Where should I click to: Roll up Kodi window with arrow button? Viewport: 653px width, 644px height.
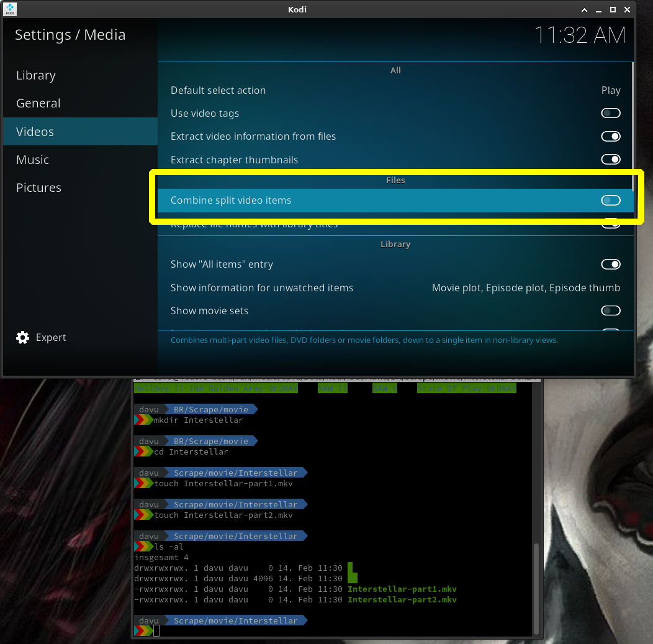point(584,9)
